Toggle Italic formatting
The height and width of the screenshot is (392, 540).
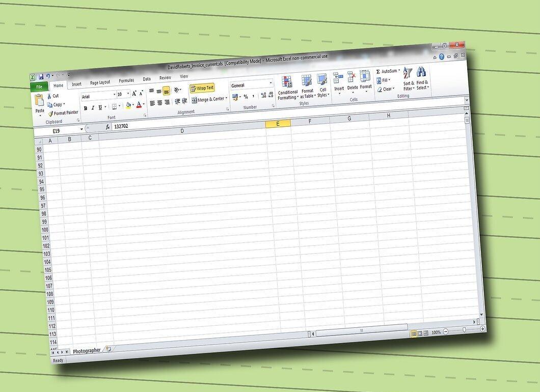[92, 108]
